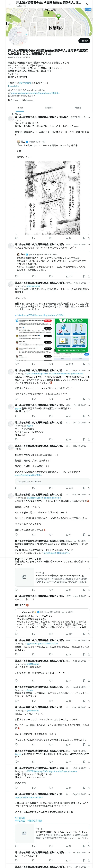Repost the pinned post
The width and height of the screenshot is (98, 868).
pyautogui.click(x=33, y=238)
